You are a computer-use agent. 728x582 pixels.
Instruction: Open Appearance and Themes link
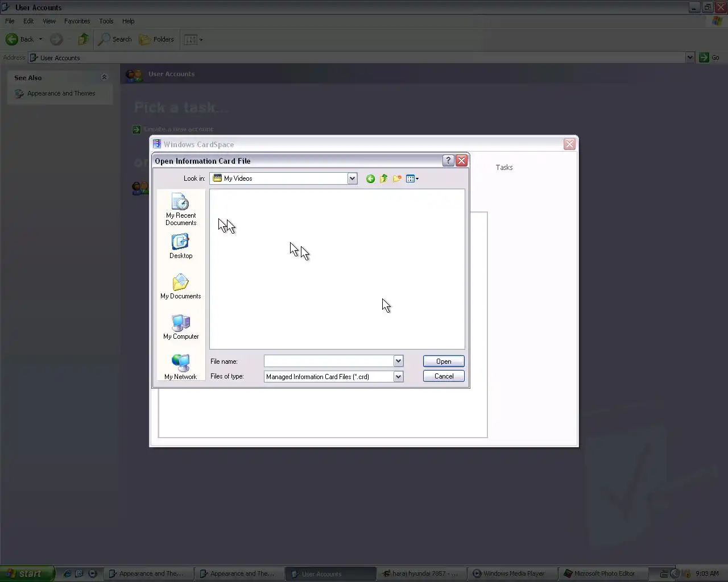tap(61, 93)
